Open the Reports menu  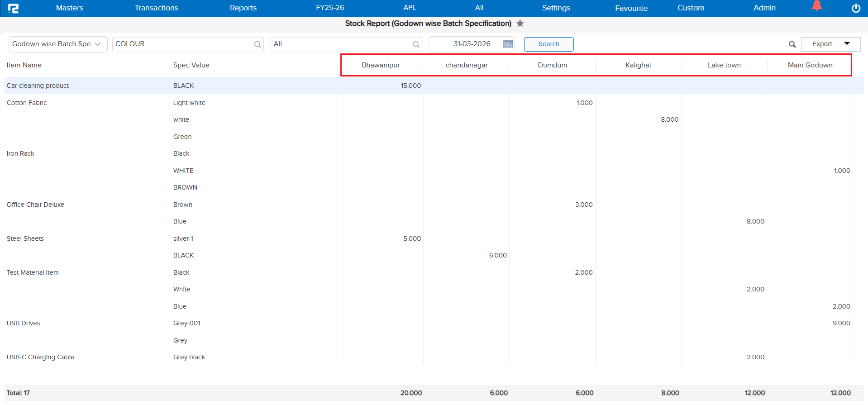coord(243,8)
